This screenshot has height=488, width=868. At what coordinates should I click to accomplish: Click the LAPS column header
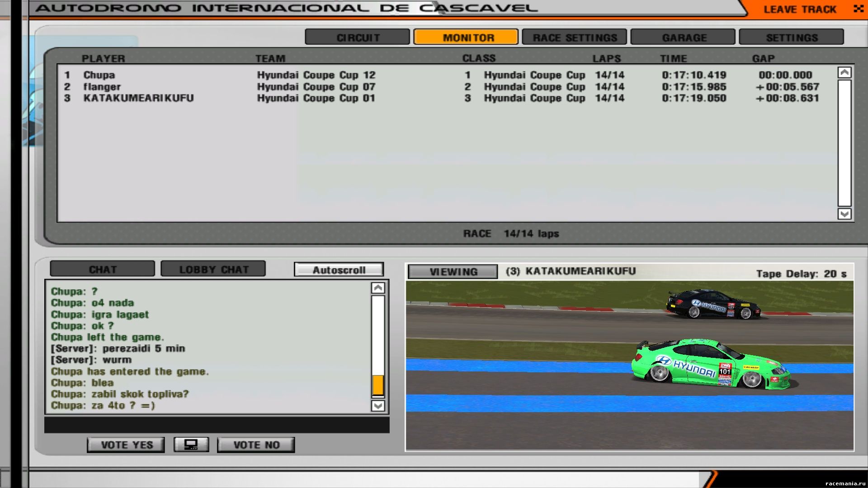[607, 58]
